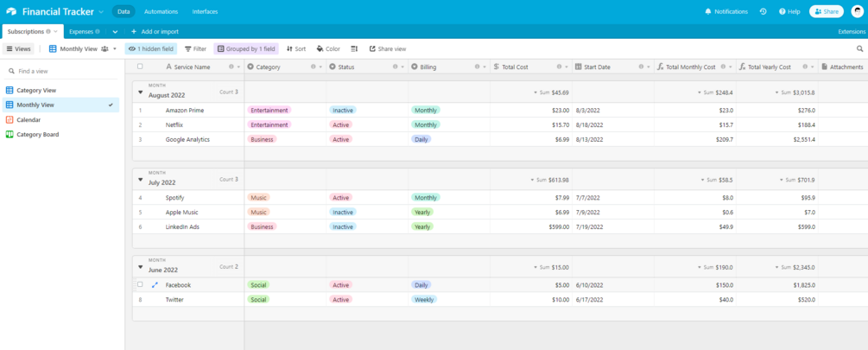Collapse the June 2022 group
868x350 pixels.
(140, 267)
